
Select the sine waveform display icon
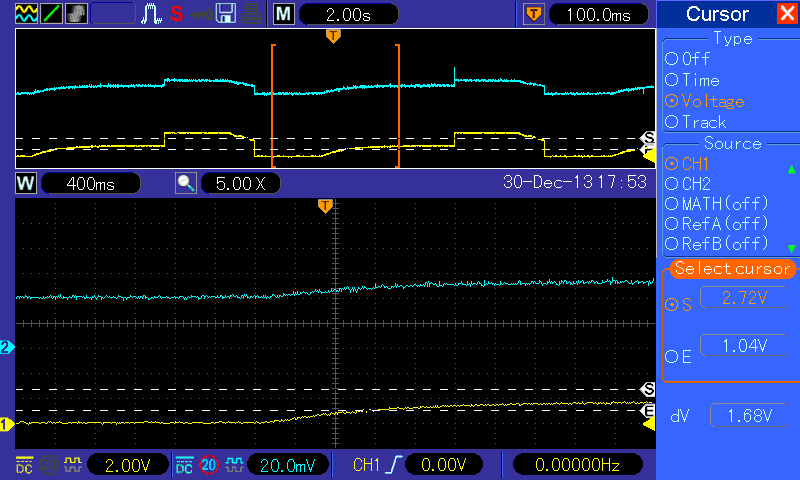coord(26,14)
